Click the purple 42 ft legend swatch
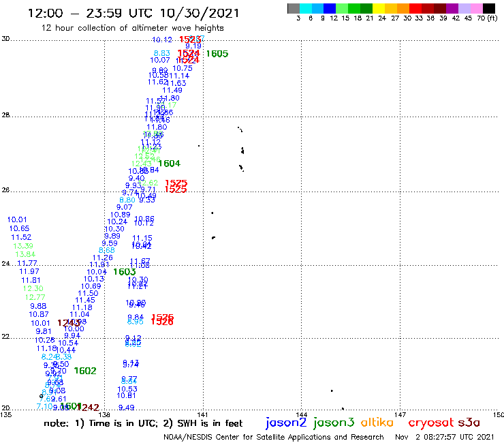Viewport: 504px width, 443px height. click(452, 8)
